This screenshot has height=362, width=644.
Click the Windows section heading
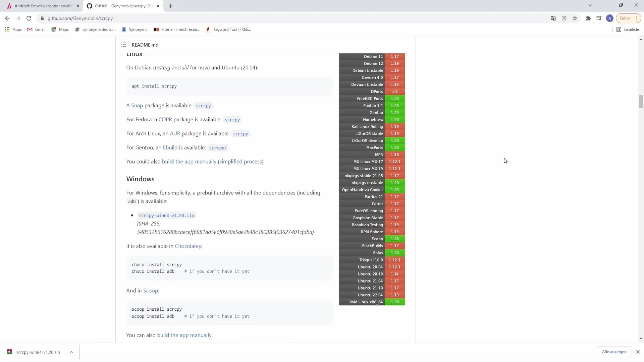pyautogui.click(x=140, y=179)
